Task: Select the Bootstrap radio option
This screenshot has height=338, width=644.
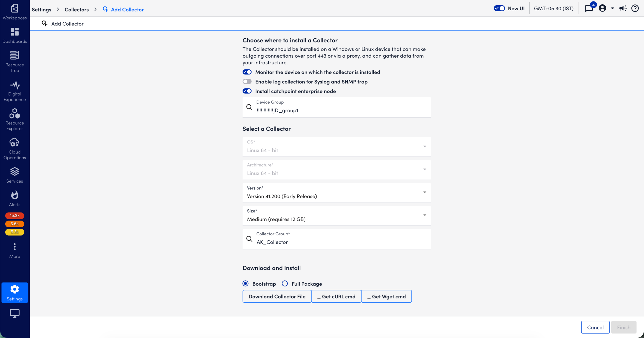Action: (x=246, y=284)
